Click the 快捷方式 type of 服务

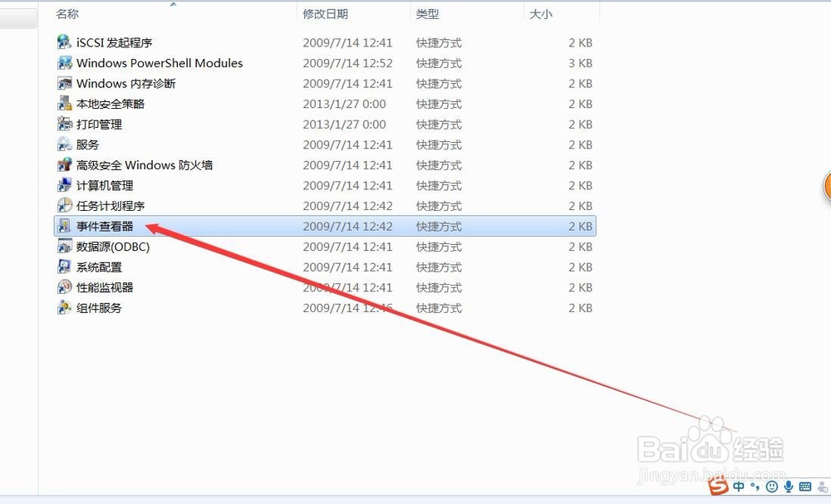pos(439,144)
